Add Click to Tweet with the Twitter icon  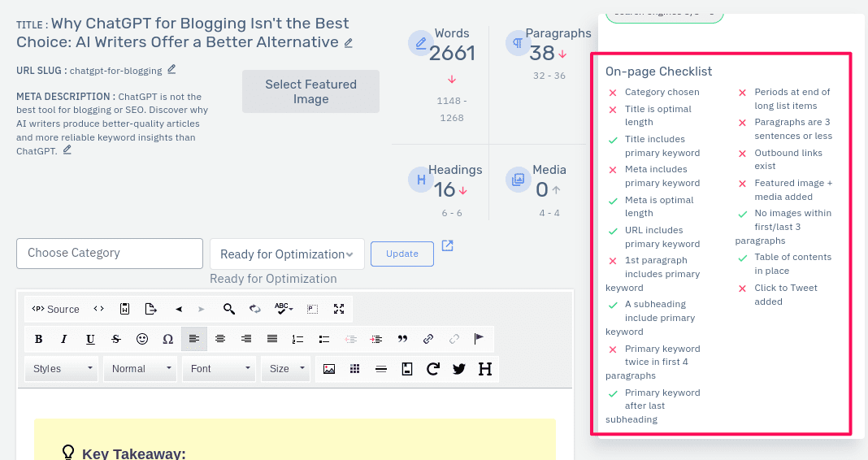point(459,369)
